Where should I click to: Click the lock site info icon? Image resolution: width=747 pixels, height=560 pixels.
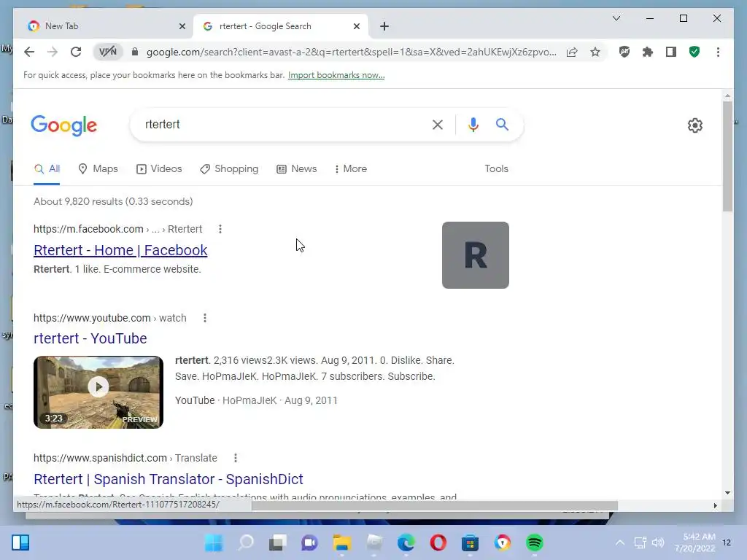tap(135, 52)
